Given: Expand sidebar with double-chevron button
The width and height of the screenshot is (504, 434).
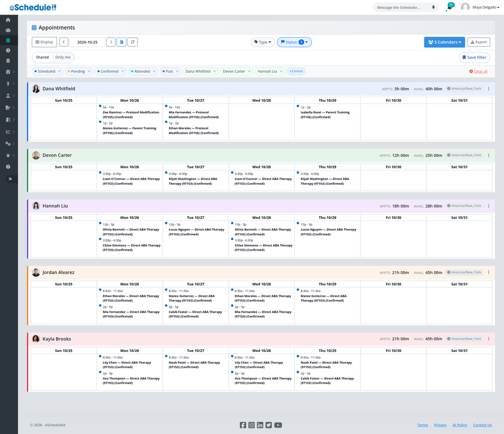Looking at the screenshot, I should 10,179.
